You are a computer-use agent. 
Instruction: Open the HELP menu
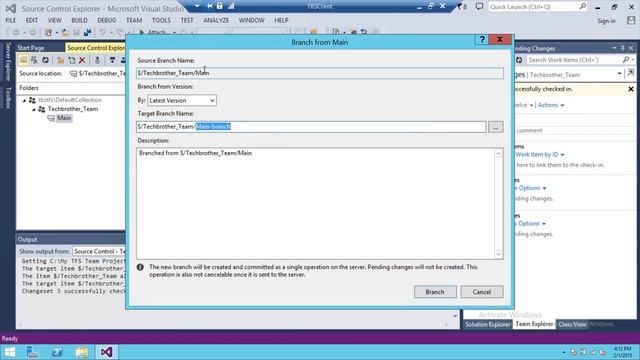coord(281,20)
